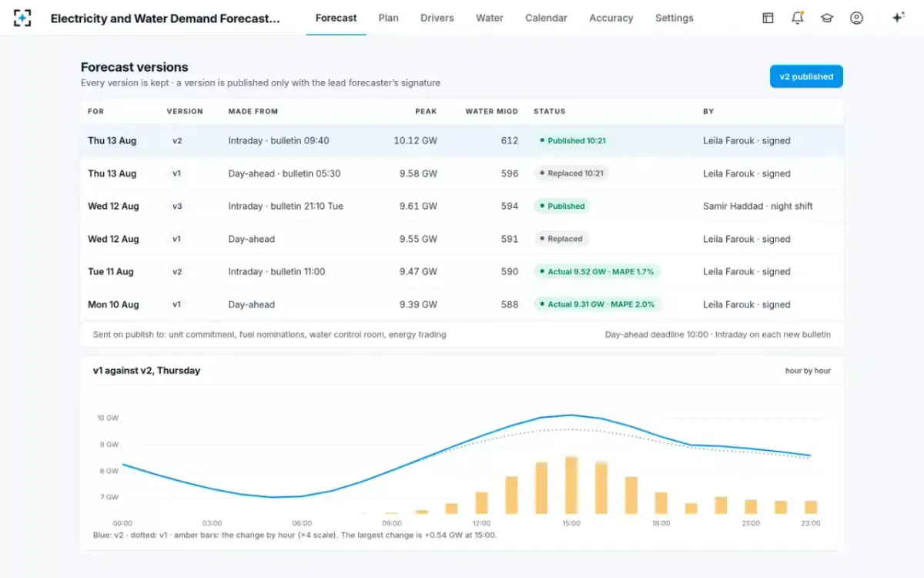Click the 12:00 amber bar in chart
This screenshot has width=924, height=578.
tap(481, 503)
